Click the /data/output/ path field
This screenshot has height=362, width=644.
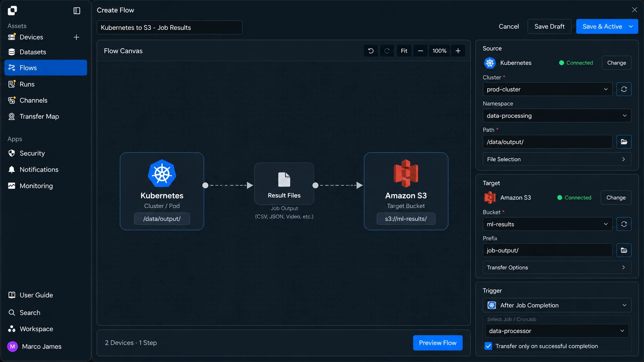pos(547,142)
